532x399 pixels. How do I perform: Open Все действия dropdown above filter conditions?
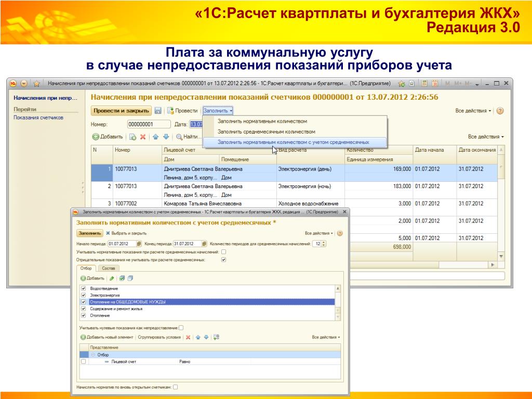(326, 337)
